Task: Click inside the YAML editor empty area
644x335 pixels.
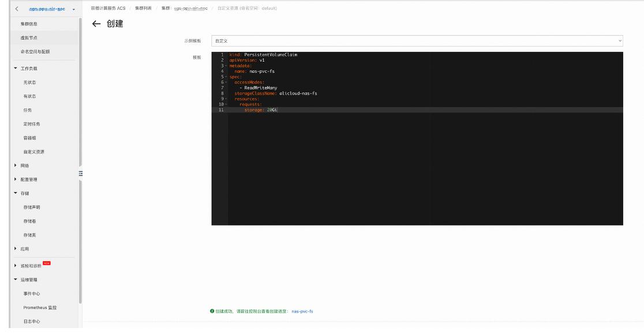Action: click(425, 168)
